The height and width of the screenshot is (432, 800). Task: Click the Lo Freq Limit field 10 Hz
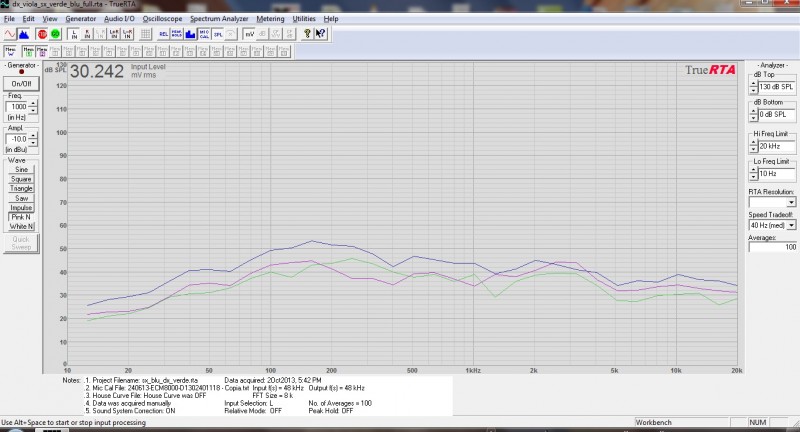click(x=777, y=174)
